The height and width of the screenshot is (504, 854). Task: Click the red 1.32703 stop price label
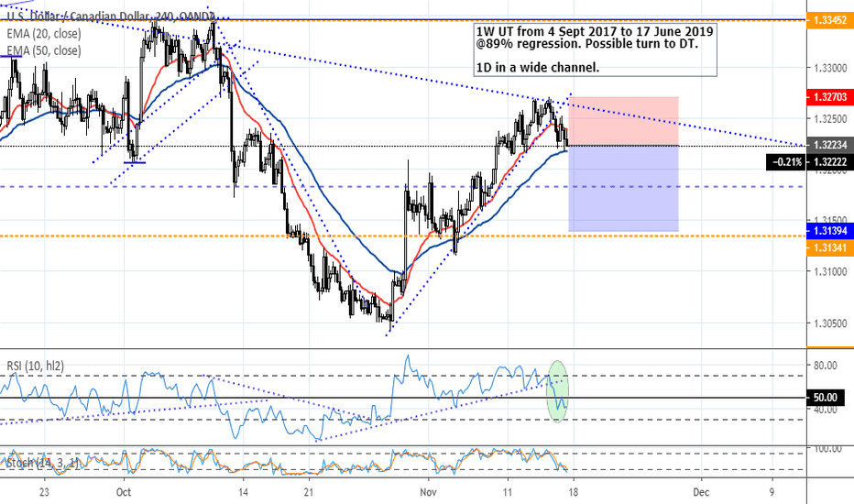pos(827,96)
